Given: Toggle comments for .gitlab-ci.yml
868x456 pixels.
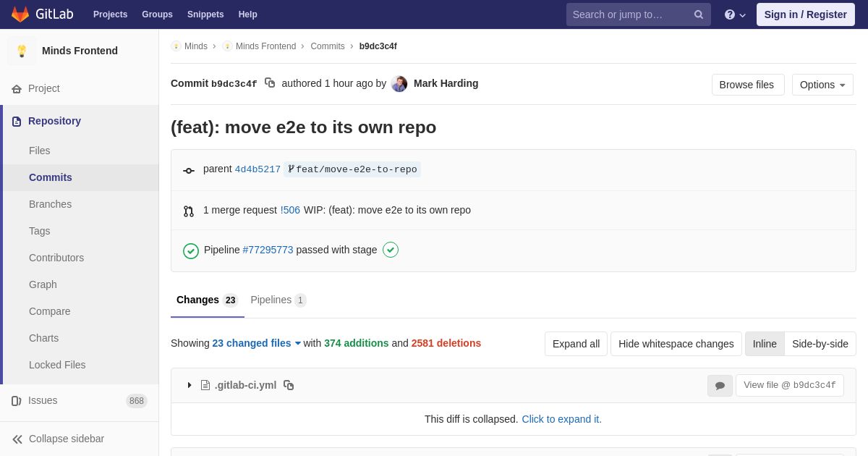Looking at the screenshot, I should click(x=720, y=386).
